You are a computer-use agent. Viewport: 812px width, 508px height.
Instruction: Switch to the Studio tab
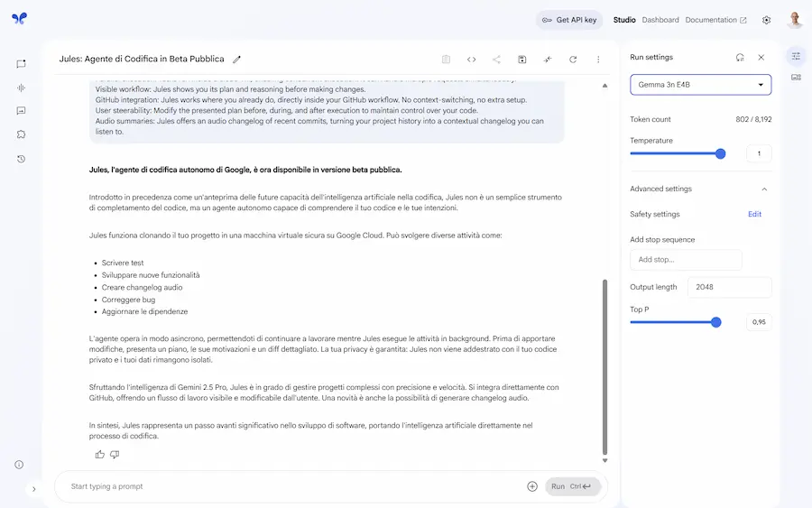click(624, 20)
